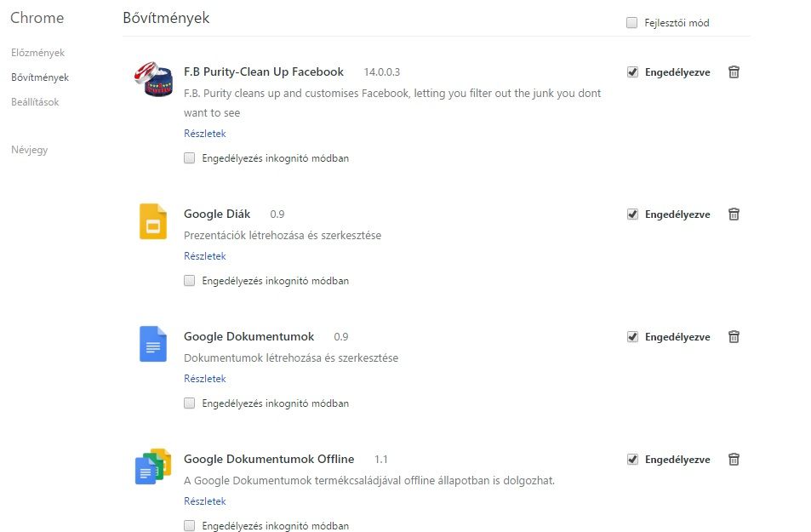
Task: Tick incognito checkbox for Google Dokumentumok
Action: (x=190, y=403)
